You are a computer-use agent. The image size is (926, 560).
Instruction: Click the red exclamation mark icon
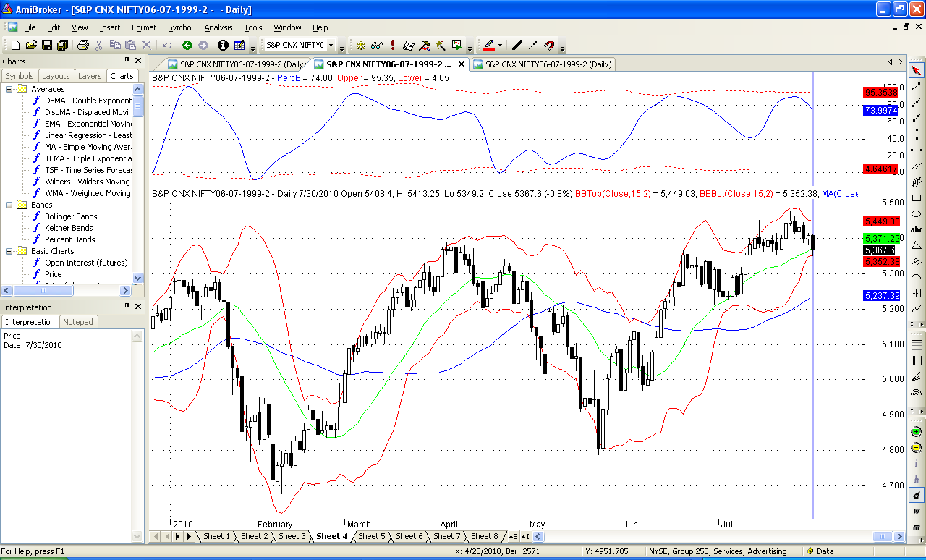point(393,45)
